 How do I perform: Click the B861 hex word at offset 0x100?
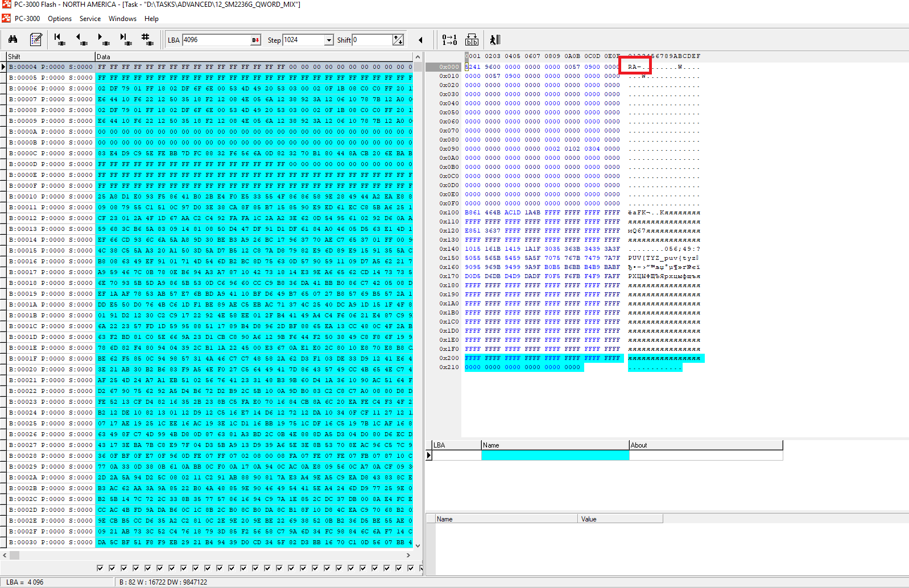click(473, 212)
